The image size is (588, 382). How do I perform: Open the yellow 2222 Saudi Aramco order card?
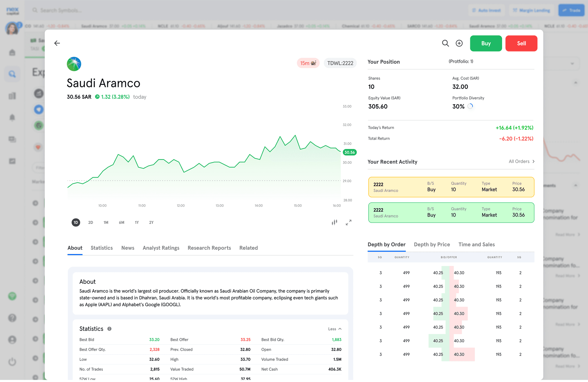coord(451,187)
